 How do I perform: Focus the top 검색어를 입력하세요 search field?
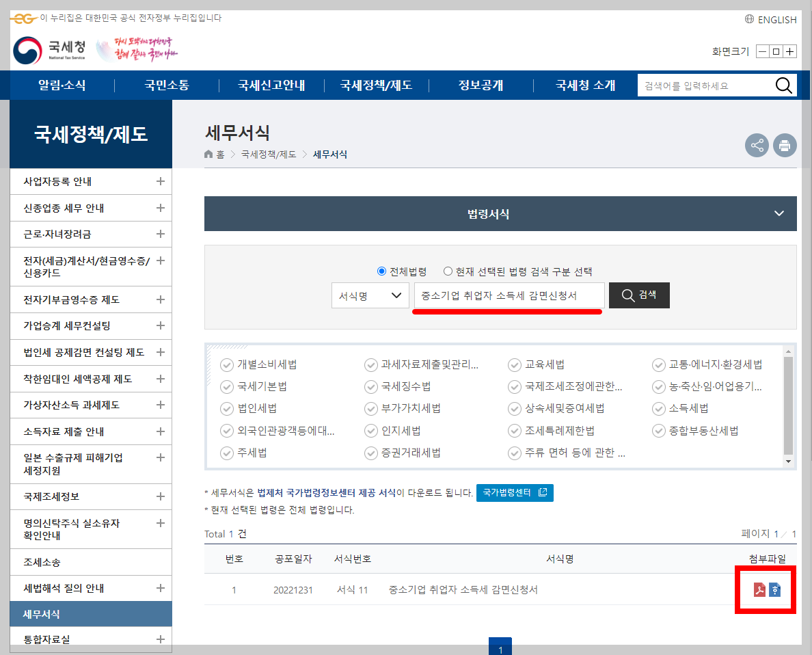point(706,85)
